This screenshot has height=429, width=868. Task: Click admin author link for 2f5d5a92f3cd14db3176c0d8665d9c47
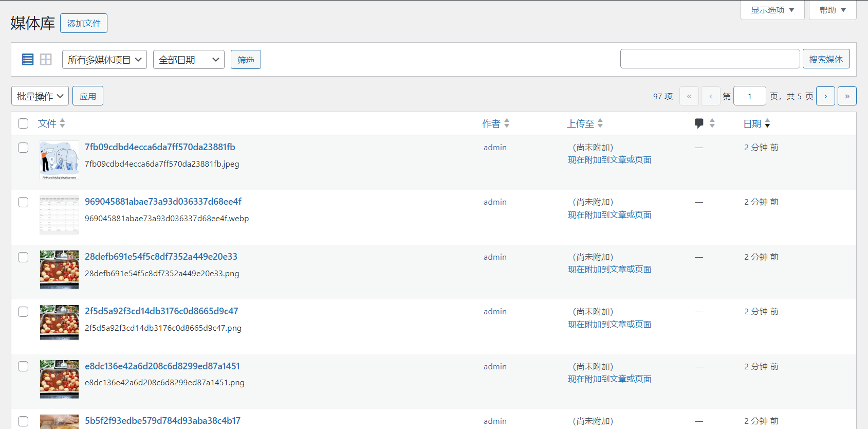coord(495,312)
